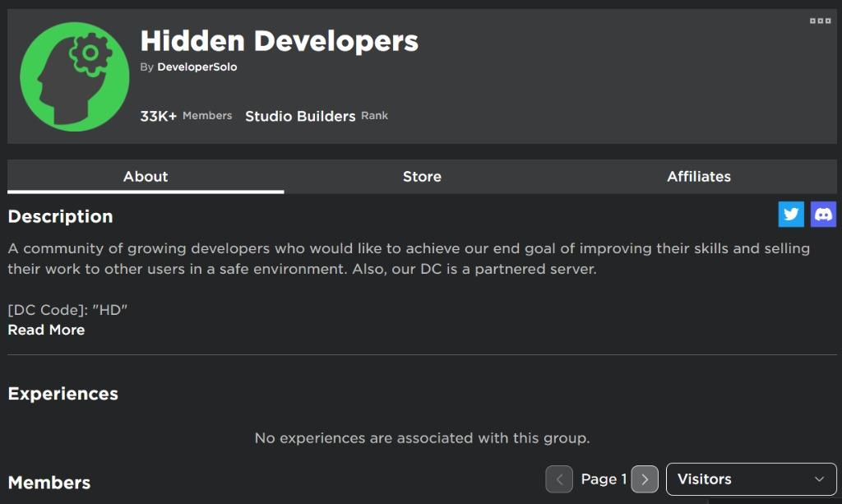Expand the description with Read More
Screen dimensions: 842x504
(45, 330)
